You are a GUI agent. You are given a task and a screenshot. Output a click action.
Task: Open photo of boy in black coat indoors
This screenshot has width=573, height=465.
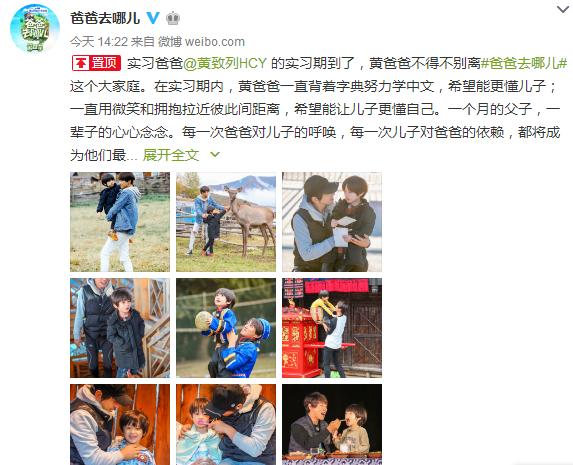120,328
